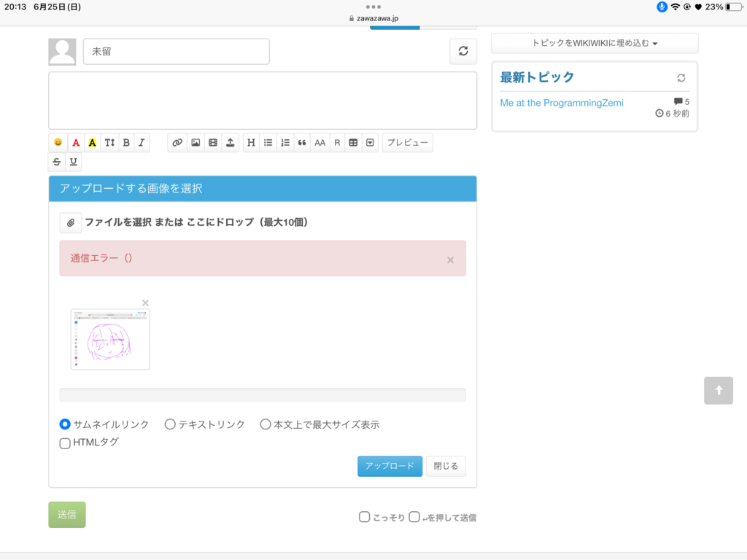Open the emoji picker in the toolbar
Viewport: 747px width, 560px height.
point(58,142)
